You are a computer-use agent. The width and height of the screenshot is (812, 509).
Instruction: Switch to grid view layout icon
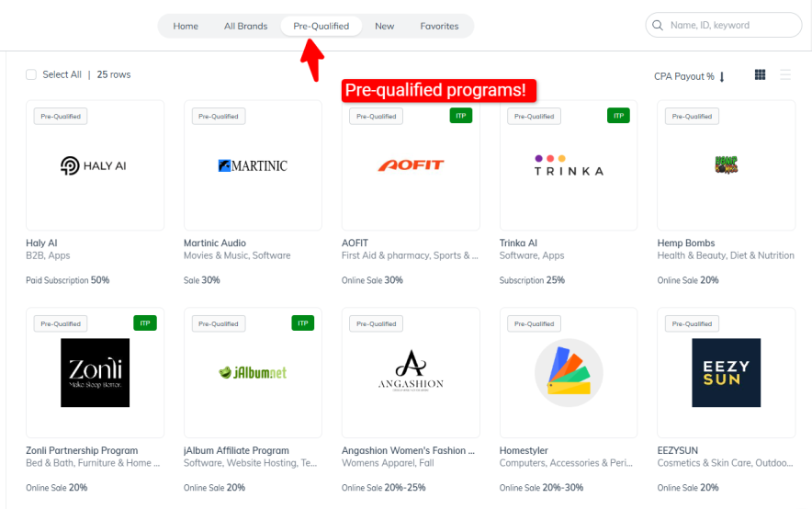[x=760, y=74]
